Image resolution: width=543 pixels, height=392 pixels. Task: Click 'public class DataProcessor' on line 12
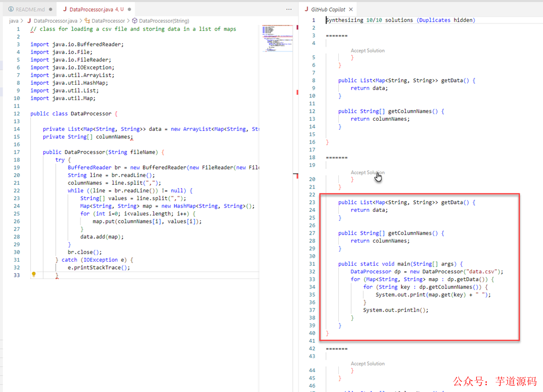71,113
